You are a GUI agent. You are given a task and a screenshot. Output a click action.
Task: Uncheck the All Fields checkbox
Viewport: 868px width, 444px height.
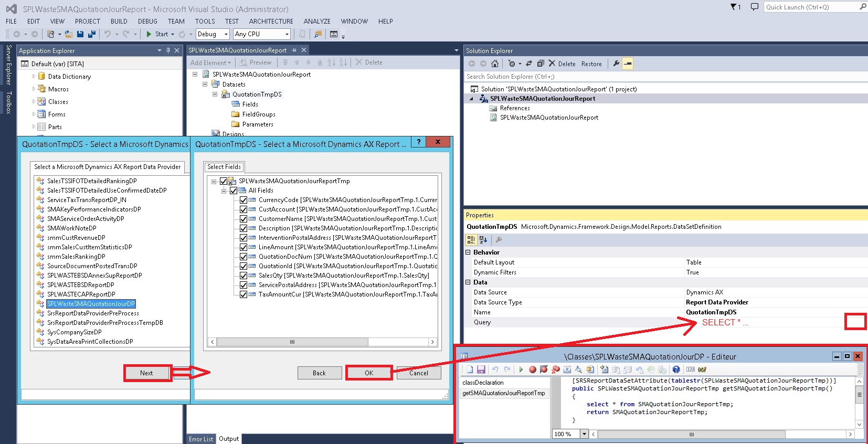click(234, 191)
